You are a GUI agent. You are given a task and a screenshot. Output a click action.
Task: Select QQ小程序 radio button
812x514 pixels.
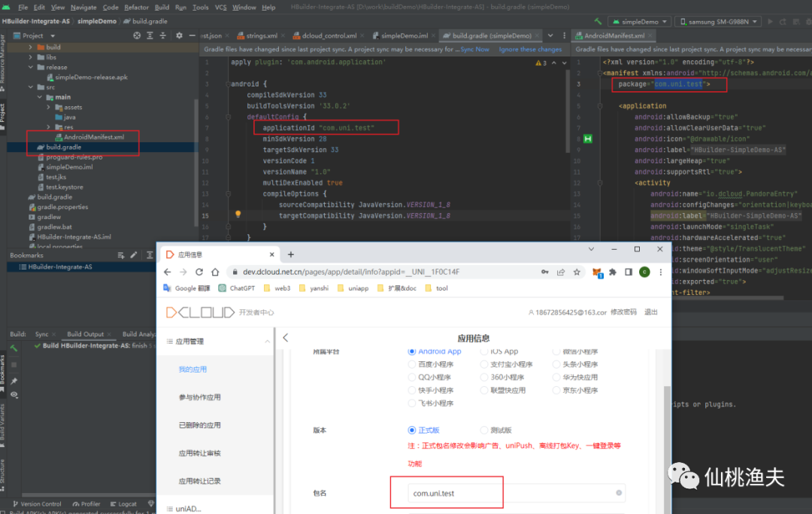tap(412, 377)
